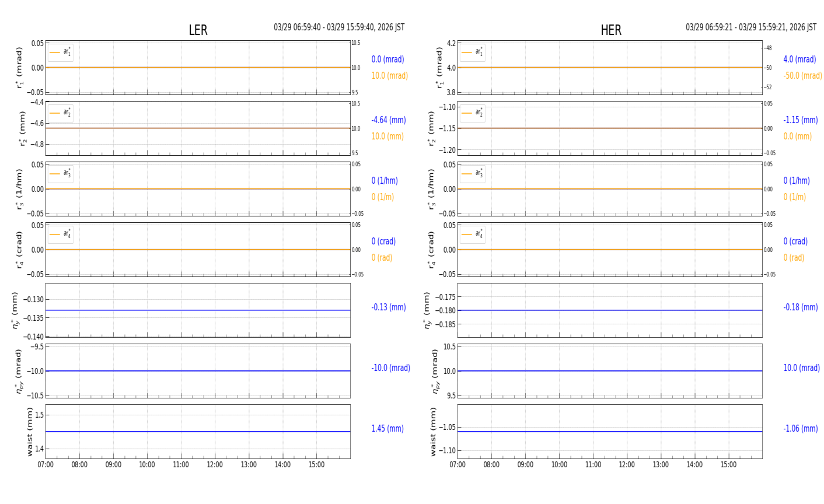824x504 pixels.
Task: Select the 1.45 (mm) LER waist value
Action: click(387, 429)
